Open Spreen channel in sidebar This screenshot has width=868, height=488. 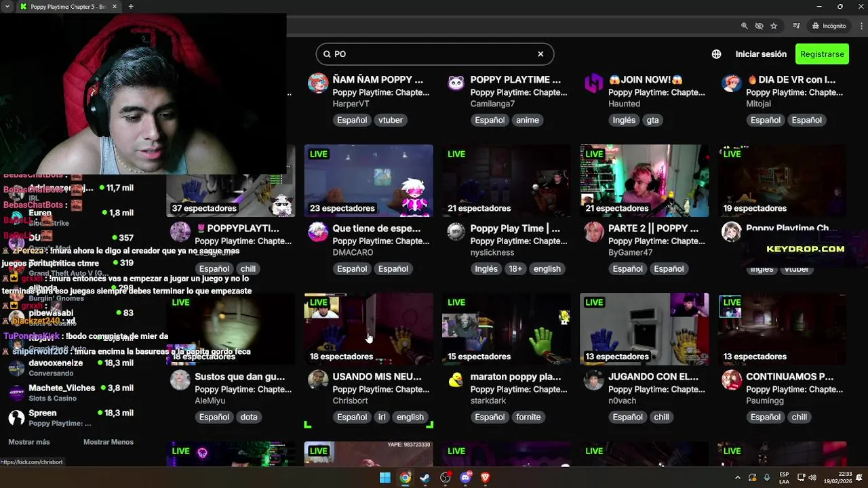(71, 418)
